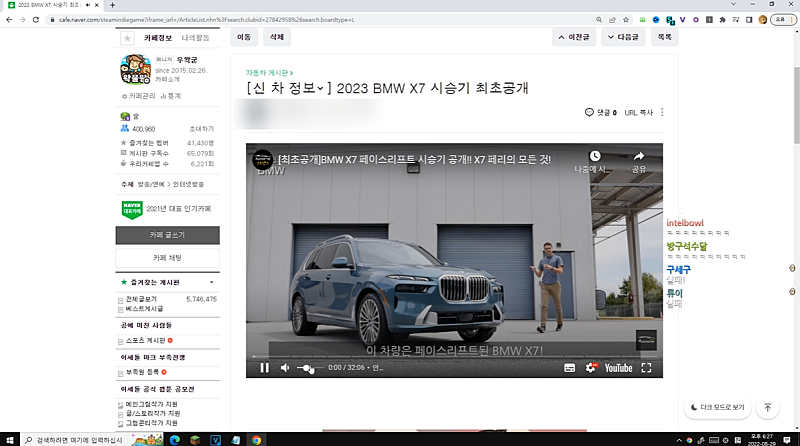This screenshot has height=446, width=800.
Task: Toggle video subtitles
Action: point(569,368)
